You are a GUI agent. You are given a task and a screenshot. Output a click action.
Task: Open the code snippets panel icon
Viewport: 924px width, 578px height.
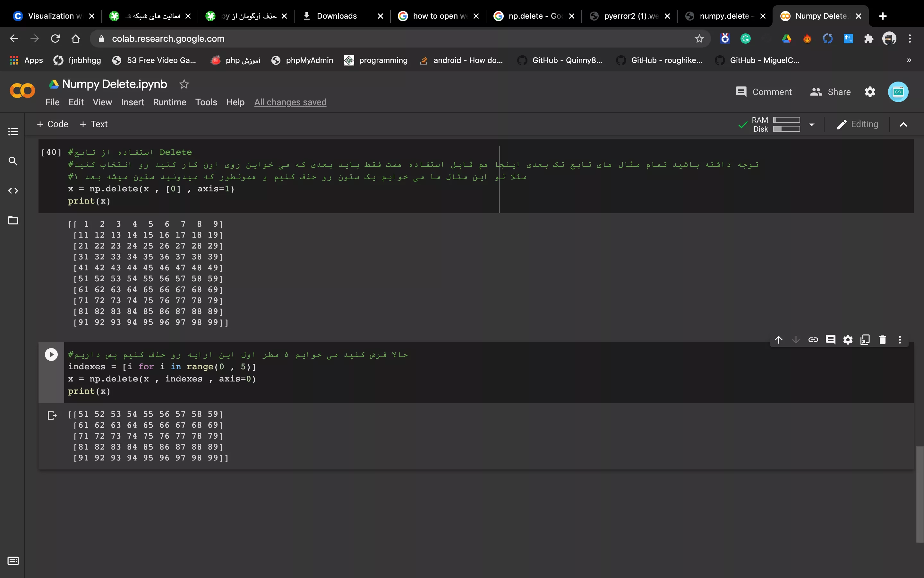click(13, 191)
